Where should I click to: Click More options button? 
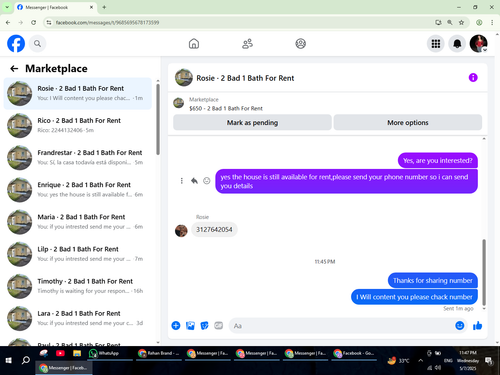click(408, 123)
